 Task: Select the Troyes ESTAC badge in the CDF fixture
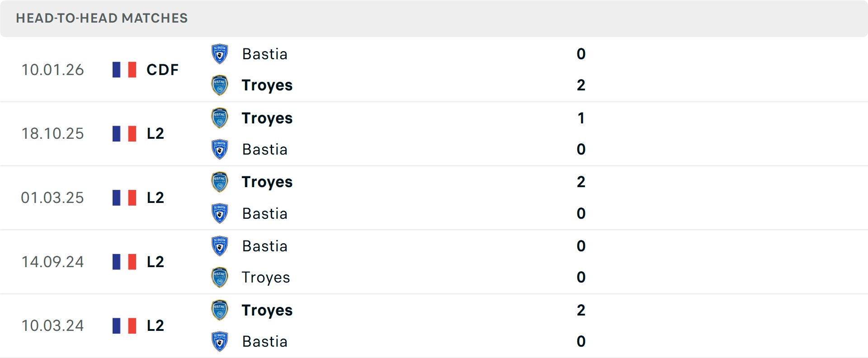click(220, 85)
